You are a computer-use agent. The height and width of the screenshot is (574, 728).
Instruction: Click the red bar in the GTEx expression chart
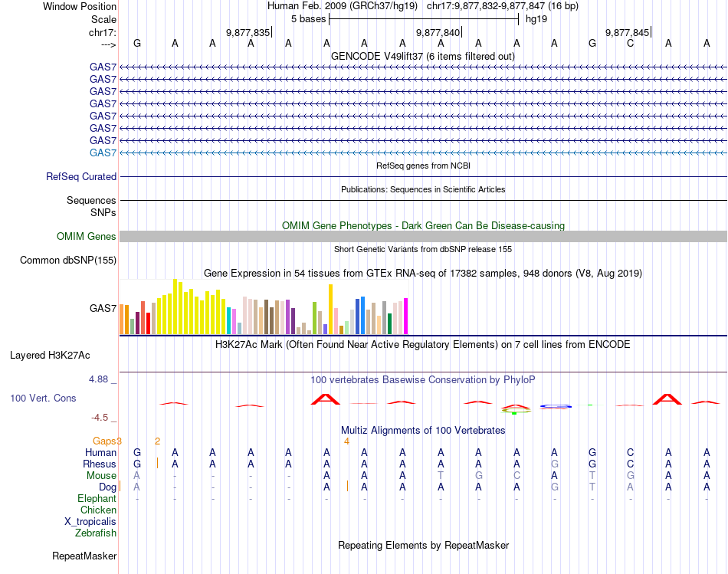(x=148, y=323)
